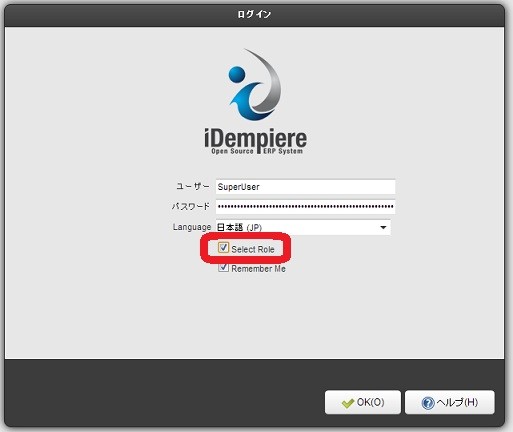The height and width of the screenshot is (432, 513).
Task: Focus the SuperUser username field
Action: [x=305, y=187]
